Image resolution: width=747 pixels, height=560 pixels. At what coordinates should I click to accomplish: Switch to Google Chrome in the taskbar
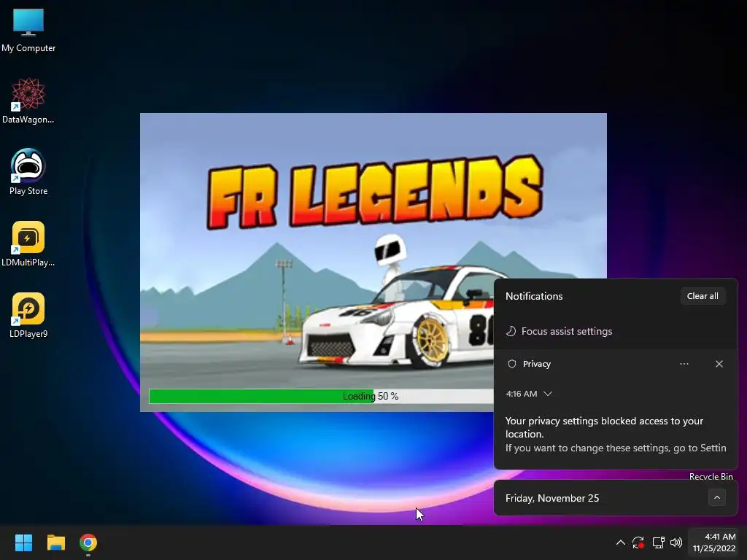88,542
